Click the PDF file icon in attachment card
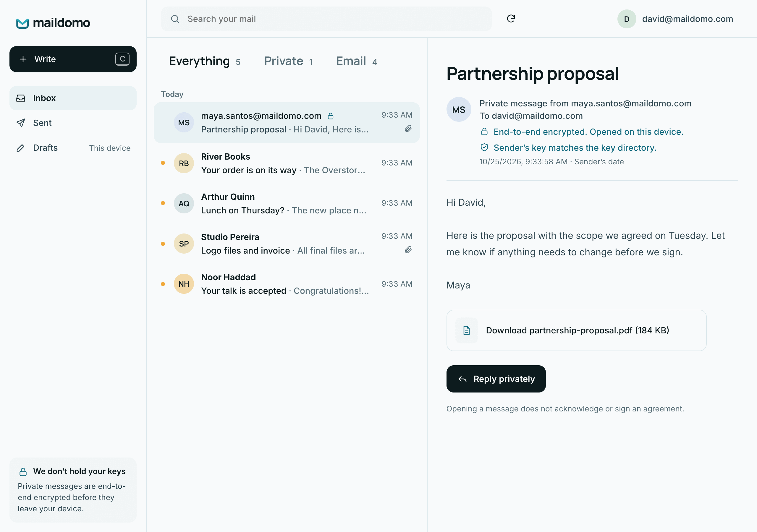Image resolution: width=757 pixels, height=532 pixels. 466,330
